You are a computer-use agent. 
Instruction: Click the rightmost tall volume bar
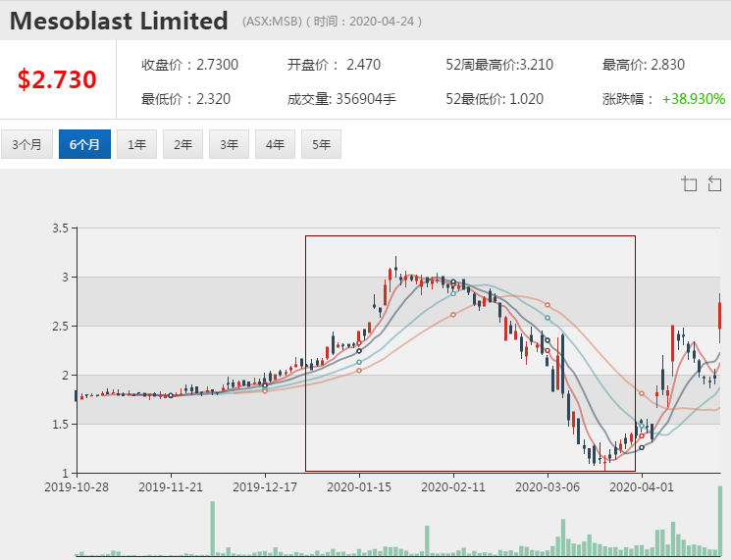tap(720, 521)
